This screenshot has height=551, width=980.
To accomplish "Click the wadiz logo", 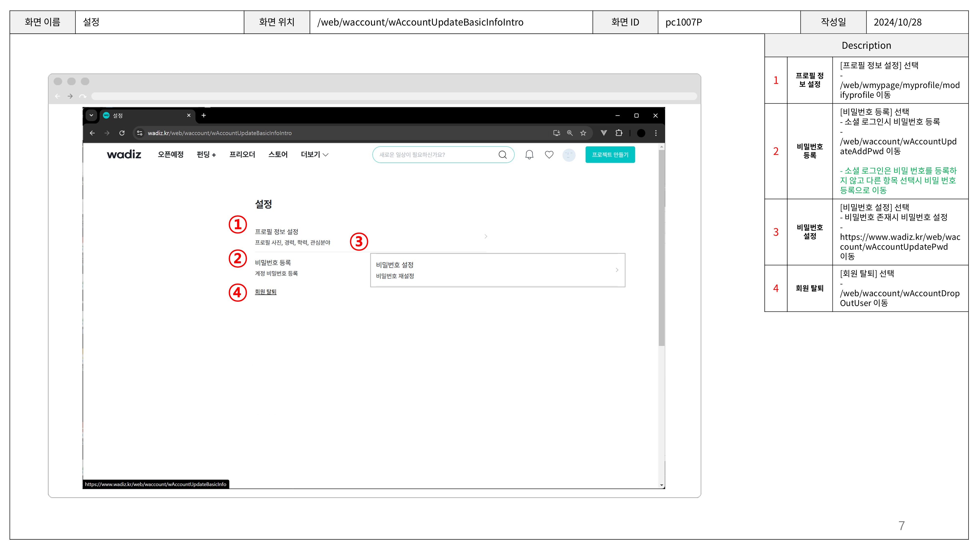I will pos(124,154).
